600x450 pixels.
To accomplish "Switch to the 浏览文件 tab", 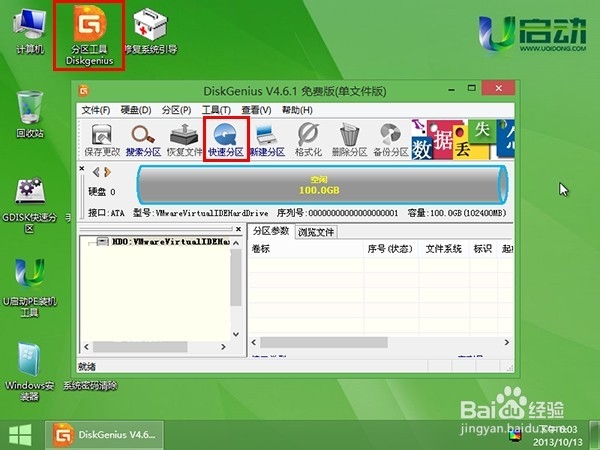I will point(316,232).
